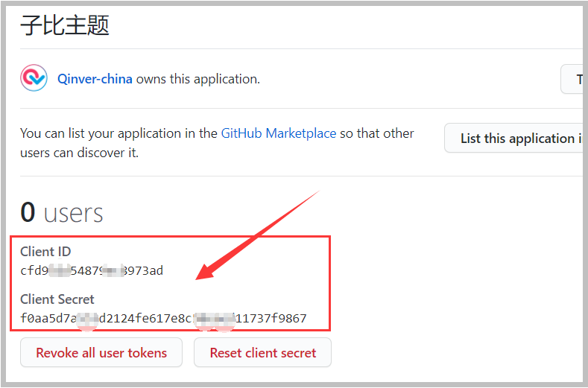The height and width of the screenshot is (388, 588).
Task: Click Revoke all user tokens
Action: [101, 352]
